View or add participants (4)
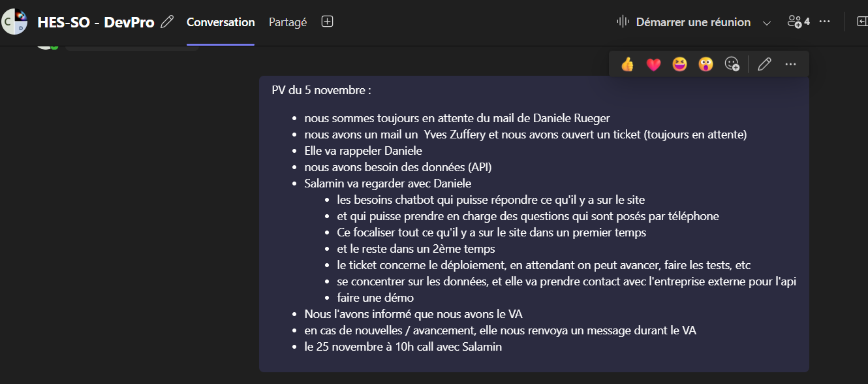Image resolution: width=868 pixels, height=384 pixels. click(x=798, y=22)
